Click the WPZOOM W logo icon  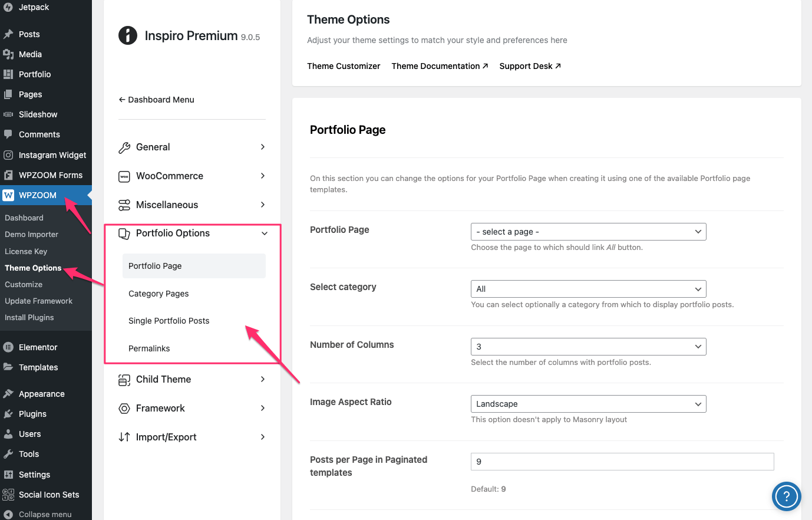click(8, 195)
